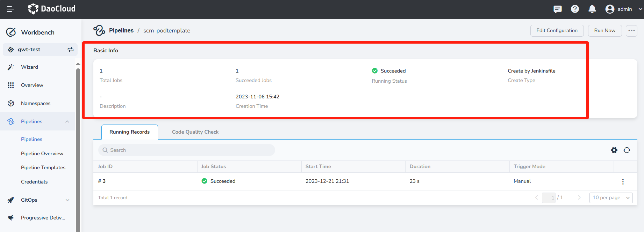Image resolution: width=644 pixels, height=232 pixels.
Task: Open the notifications bell
Action: pos(592,9)
